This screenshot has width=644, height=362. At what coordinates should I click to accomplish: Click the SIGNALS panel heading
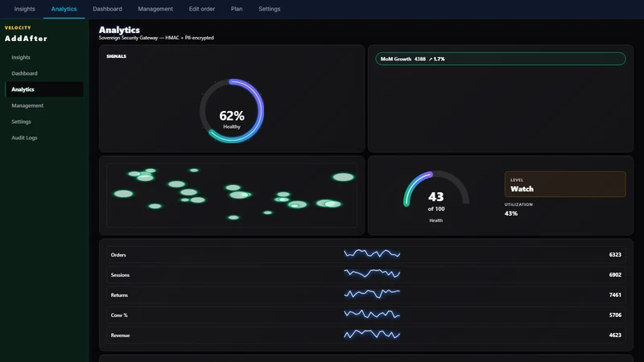[x=116, y=56]
